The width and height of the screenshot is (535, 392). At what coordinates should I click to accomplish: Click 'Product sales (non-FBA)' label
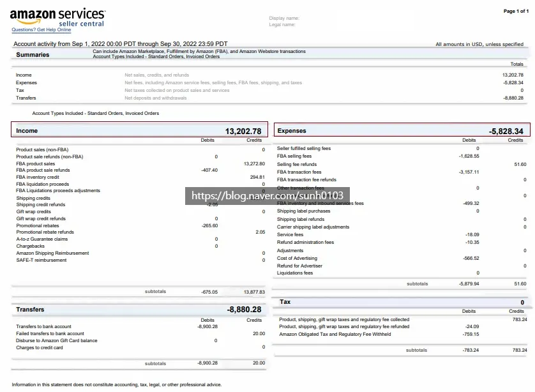42,150
